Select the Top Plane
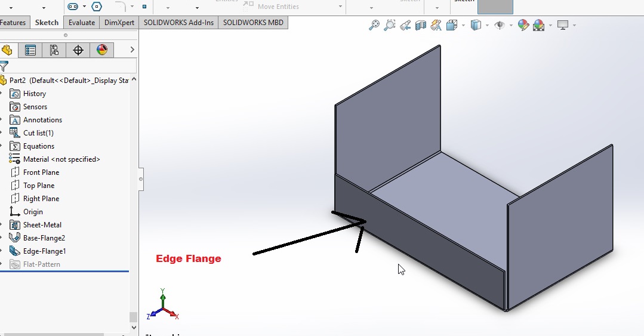Screen dimensions: 644x336 pyautogui.click(x=39, y=186)
